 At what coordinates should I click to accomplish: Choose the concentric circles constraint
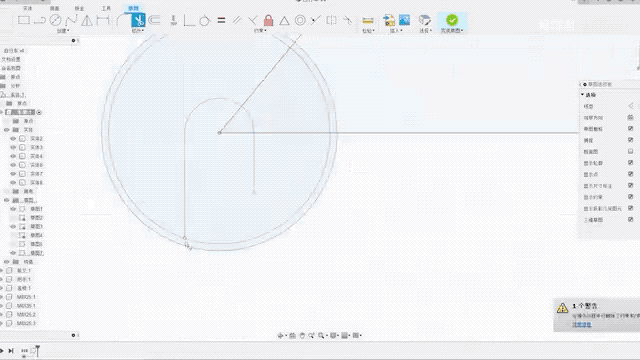(x=300, y=20)
